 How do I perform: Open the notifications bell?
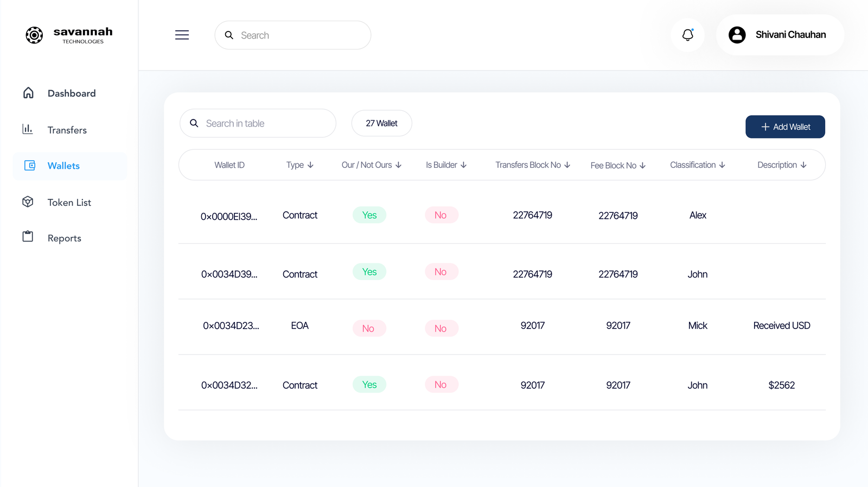click(x=687, y=35)
